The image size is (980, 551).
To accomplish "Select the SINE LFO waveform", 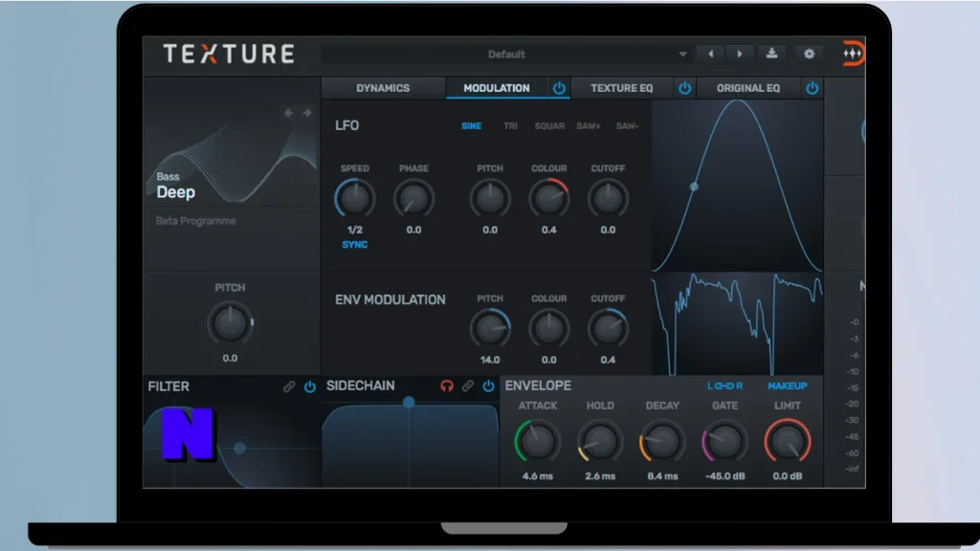I will [x=471, y=126].
